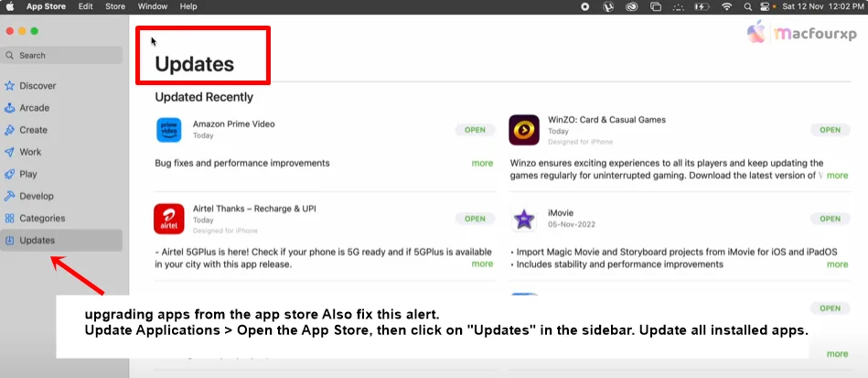
Task: Click the date and time in menu bar
Action: pyautogui.click(x=821, y=6)
